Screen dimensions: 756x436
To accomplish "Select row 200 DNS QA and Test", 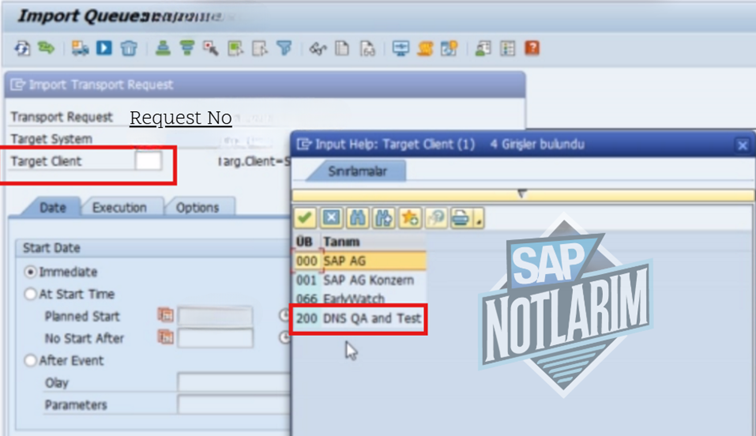I will click(360, 318).
